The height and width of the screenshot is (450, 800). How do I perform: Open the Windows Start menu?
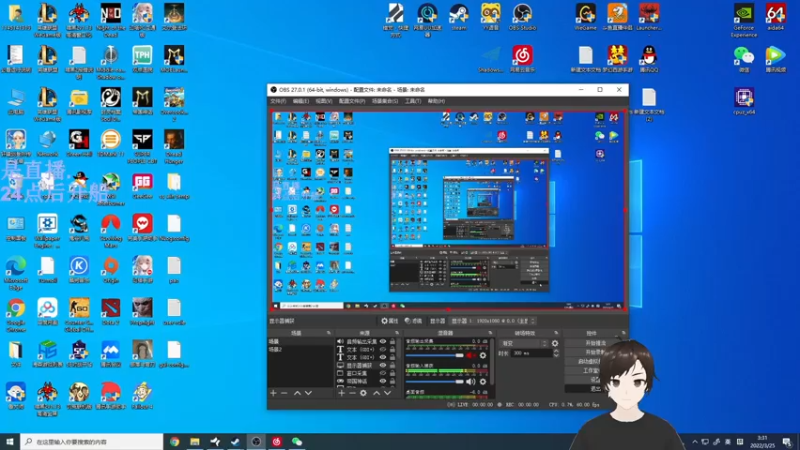pos(10,442)
